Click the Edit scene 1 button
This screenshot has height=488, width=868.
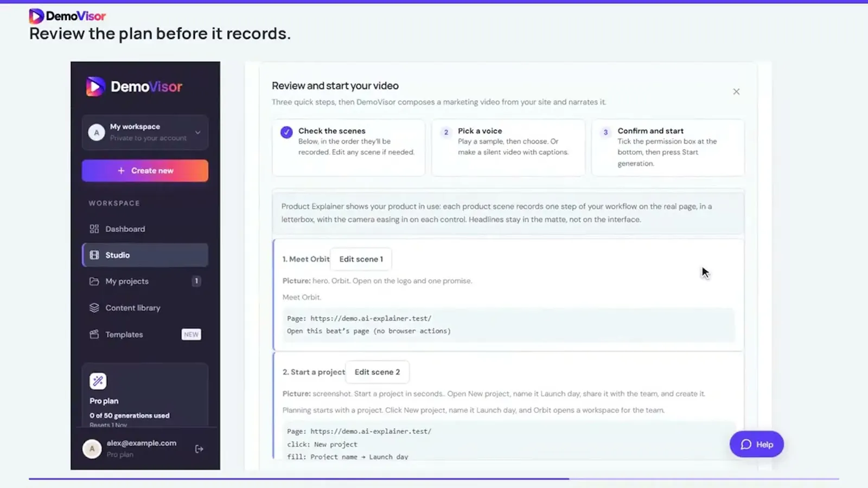coord(361,259)
